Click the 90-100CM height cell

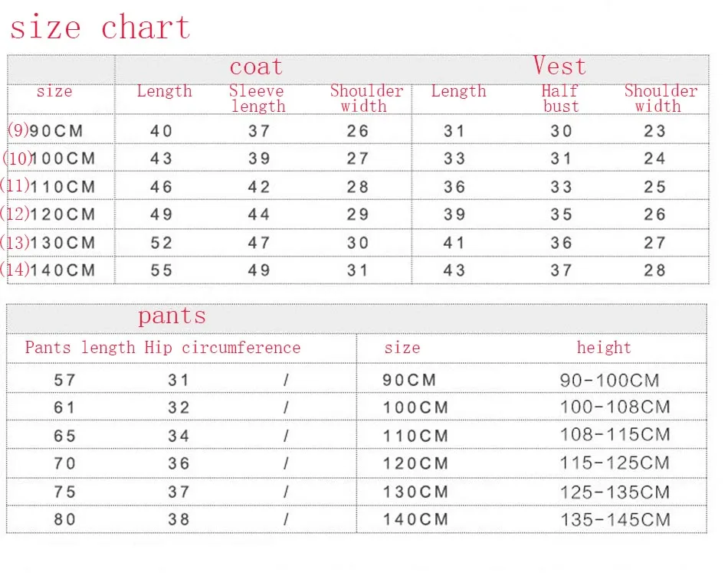609,381
